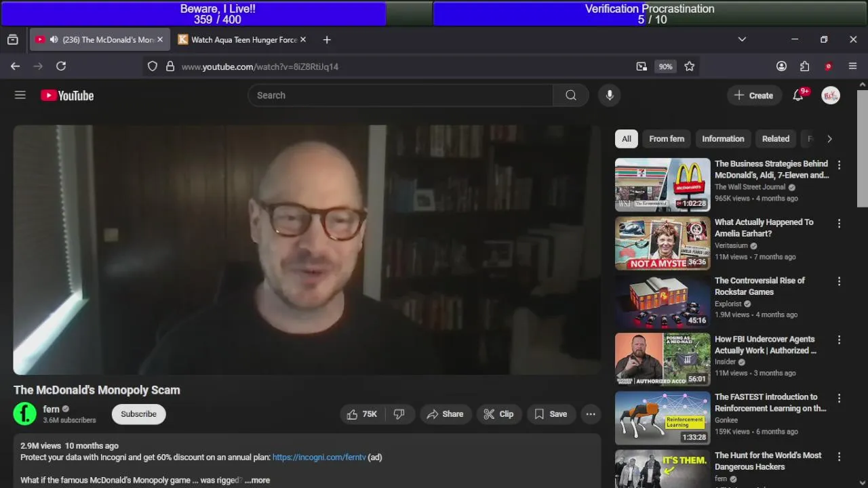Select the All filter chip
The image size is (868, 488).
coord(627,139)
